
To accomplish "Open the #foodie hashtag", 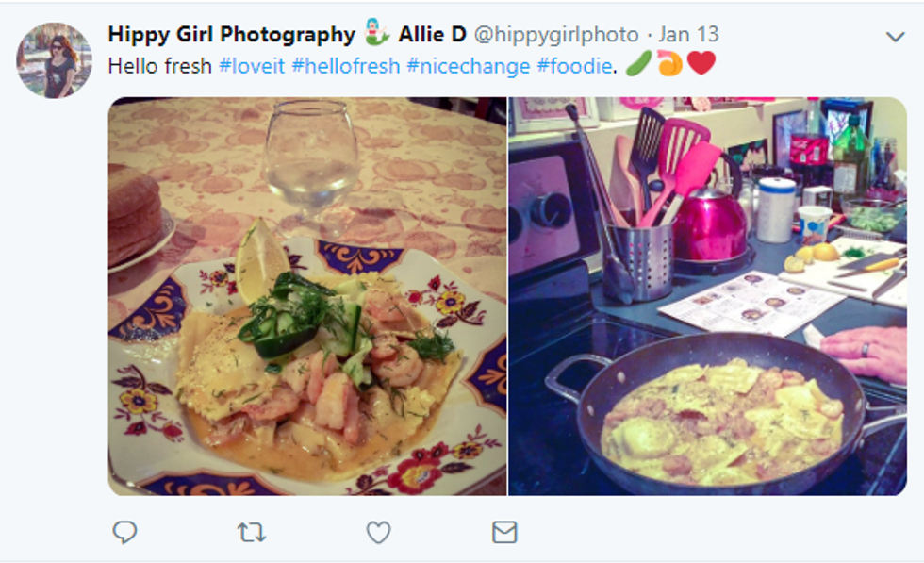I will 574,65.
